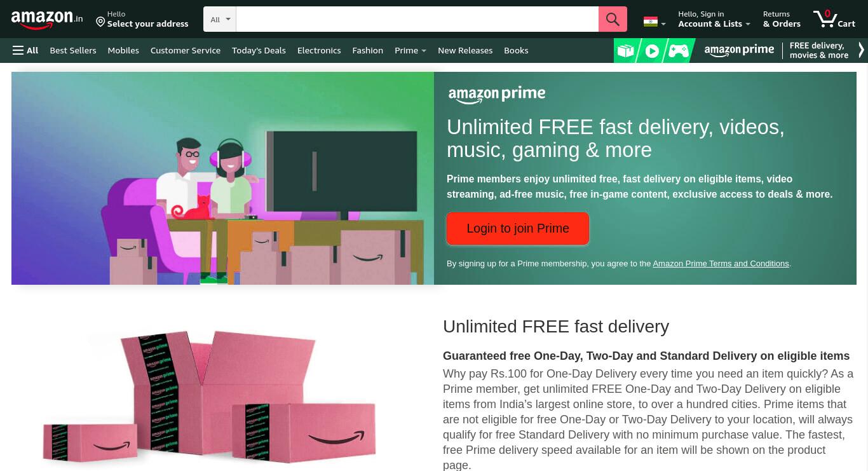
Task: Click the Prime Gaming controller icon
Action: [x=678, y=51]
